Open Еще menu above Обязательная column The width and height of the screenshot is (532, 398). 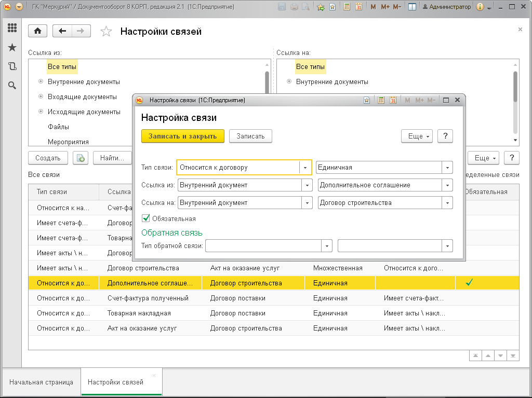tap(484, 158)
